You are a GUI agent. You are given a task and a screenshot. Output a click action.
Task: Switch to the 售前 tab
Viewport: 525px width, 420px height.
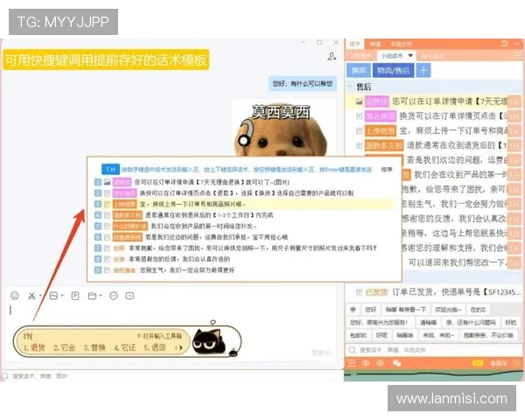pos(359,70)
